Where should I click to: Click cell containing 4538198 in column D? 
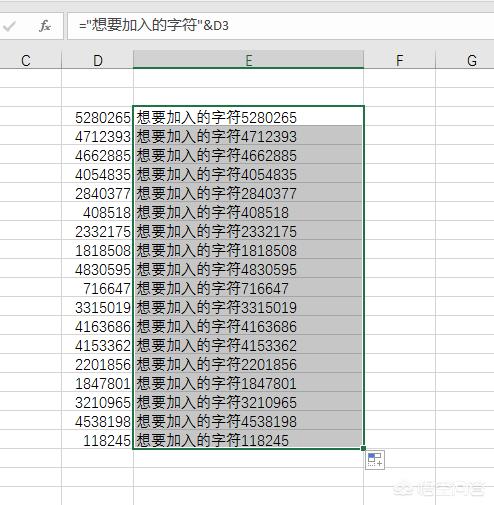[97, 420]
